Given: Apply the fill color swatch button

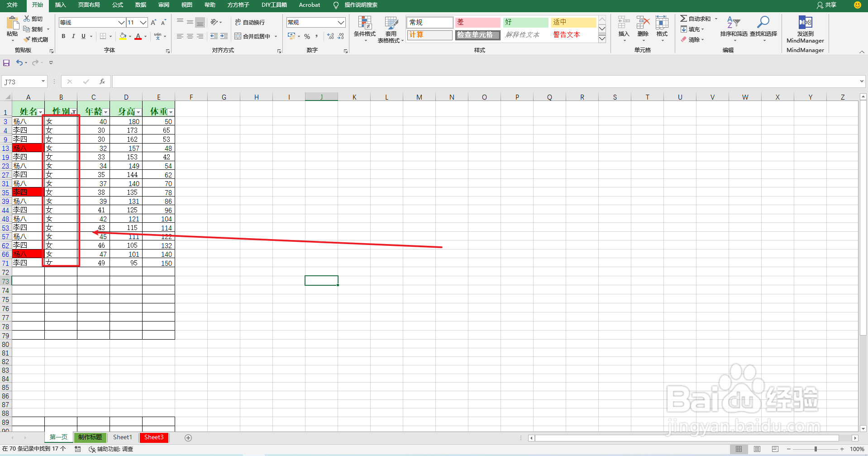Looking at the screenshot, I should (123, 36).
